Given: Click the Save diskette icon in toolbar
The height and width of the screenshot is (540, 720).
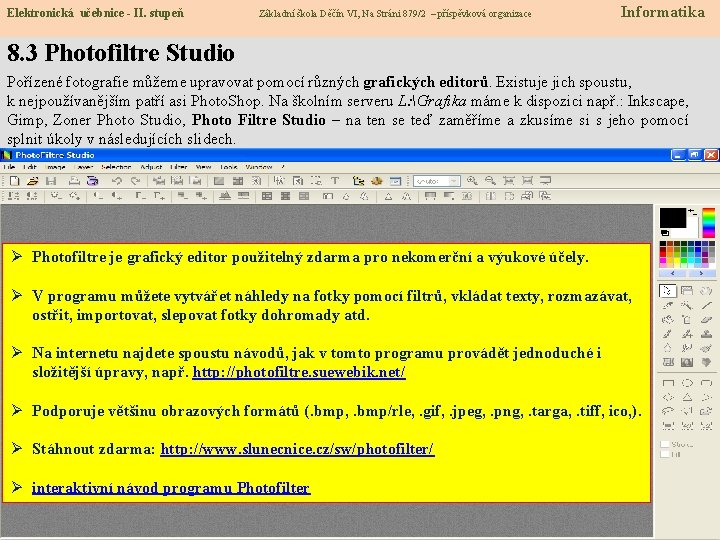Looking at the screenshot, I should [x=51, y=181].
